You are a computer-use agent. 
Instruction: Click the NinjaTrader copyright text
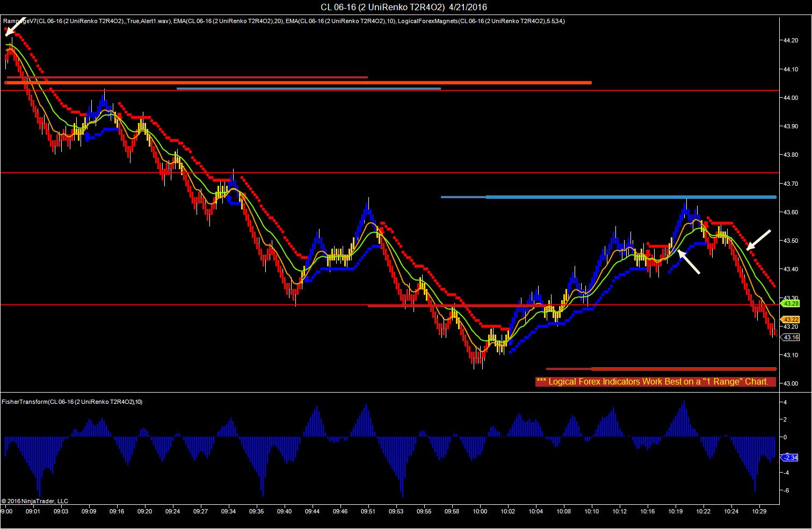pyautogui.click(x=35, y=501)
